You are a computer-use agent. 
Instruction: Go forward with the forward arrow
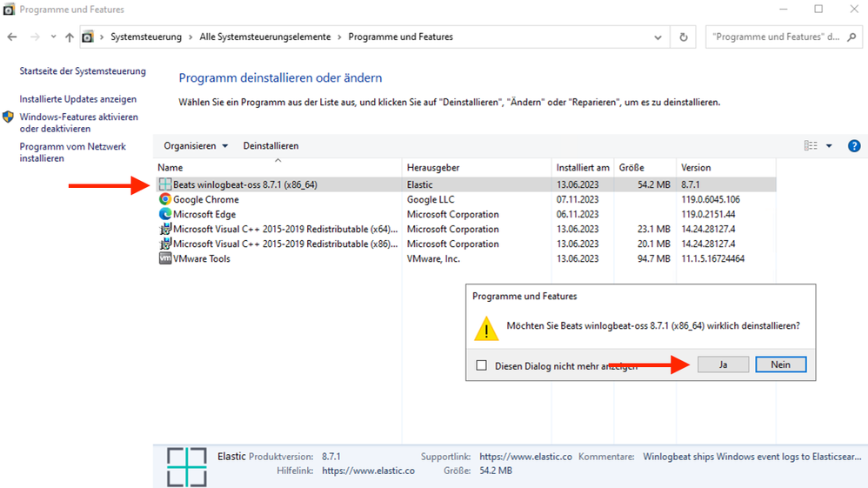point(35,37)
